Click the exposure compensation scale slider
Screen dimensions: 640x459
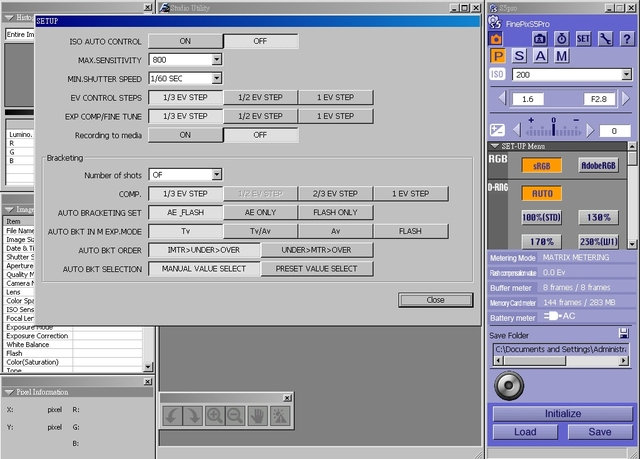[553, 129]
